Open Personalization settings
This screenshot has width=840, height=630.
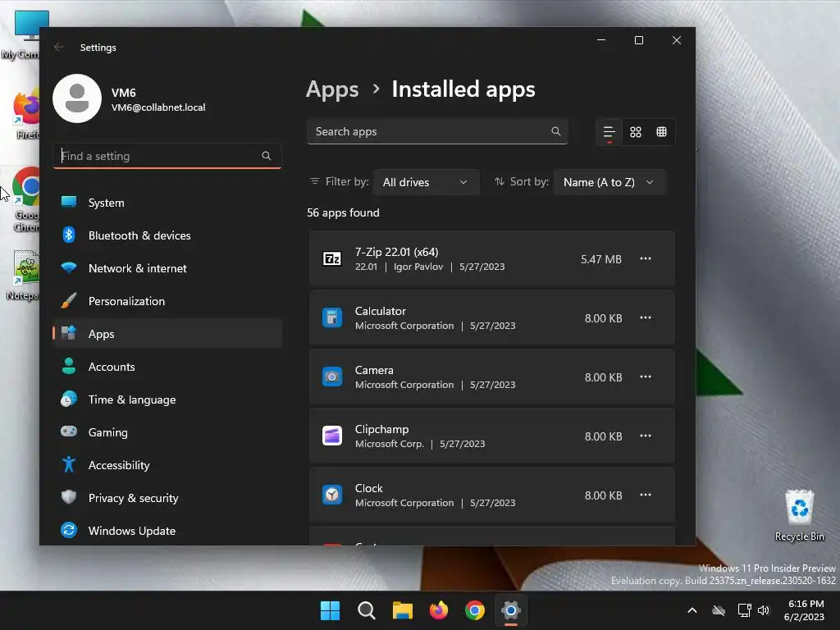[x=167, y=301]
